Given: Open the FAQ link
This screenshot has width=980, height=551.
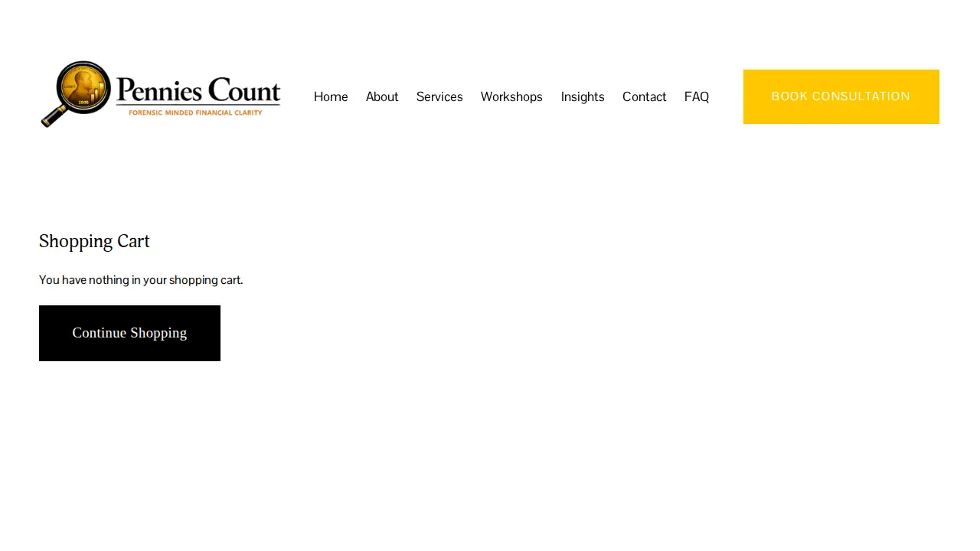Looking at the screenshot, I should 697,97.
